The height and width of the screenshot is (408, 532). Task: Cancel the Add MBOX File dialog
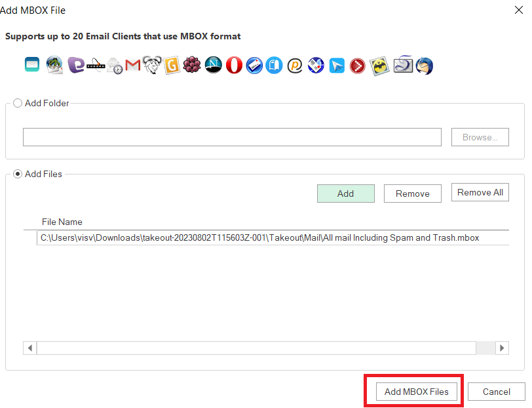tap(496, 392)
